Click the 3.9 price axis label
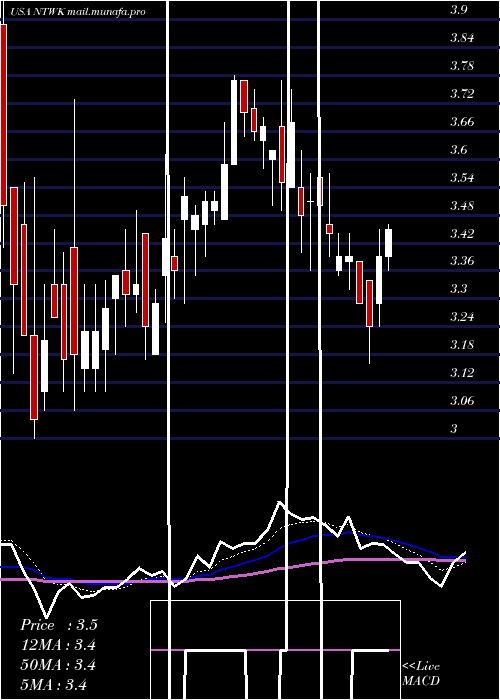The width and height of the screenshot is (500, 700). coord(459,10)
